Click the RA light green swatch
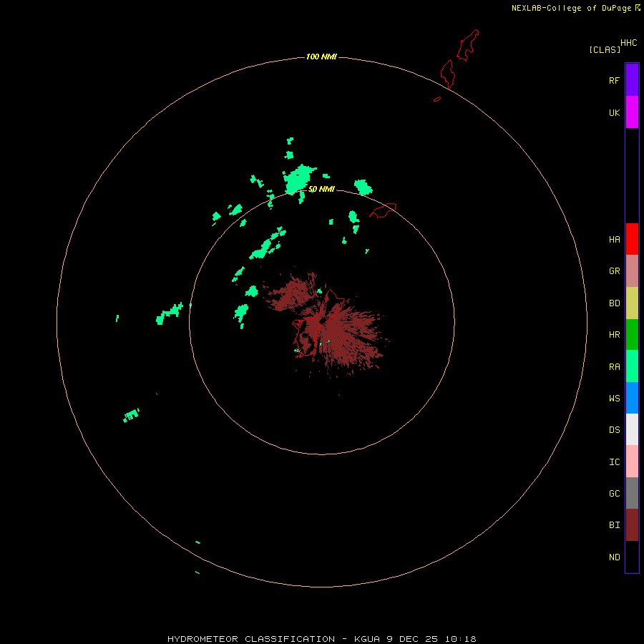Viewport: 644px width, 644px height. pyautogui.click(x=632, y=366)
